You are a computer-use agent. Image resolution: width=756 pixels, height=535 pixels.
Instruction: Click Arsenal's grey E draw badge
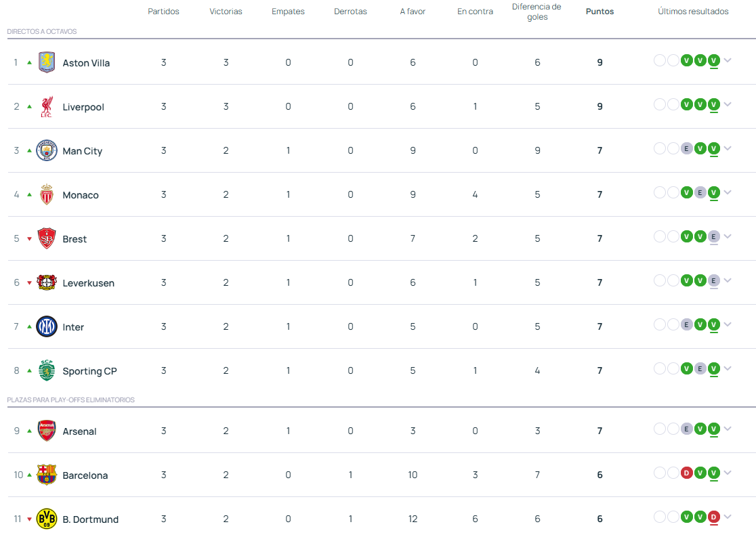pyautogui.click(x=687, y=429)
